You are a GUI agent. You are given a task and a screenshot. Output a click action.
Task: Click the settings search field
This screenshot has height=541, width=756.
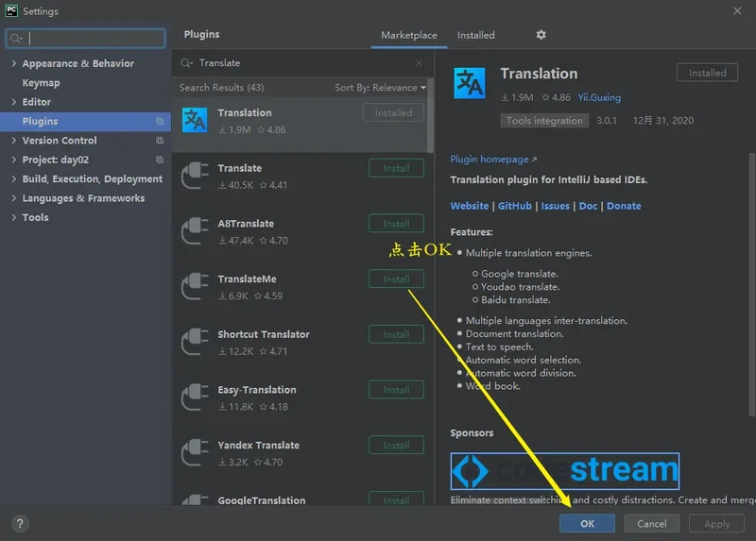(x=85, y=39)
